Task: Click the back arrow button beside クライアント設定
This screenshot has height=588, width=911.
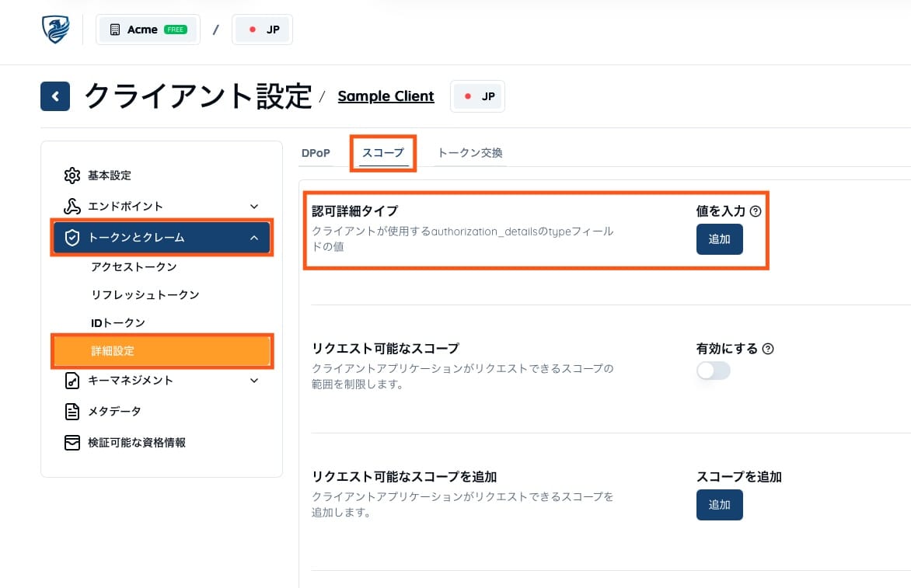Action: click(55, 96)
